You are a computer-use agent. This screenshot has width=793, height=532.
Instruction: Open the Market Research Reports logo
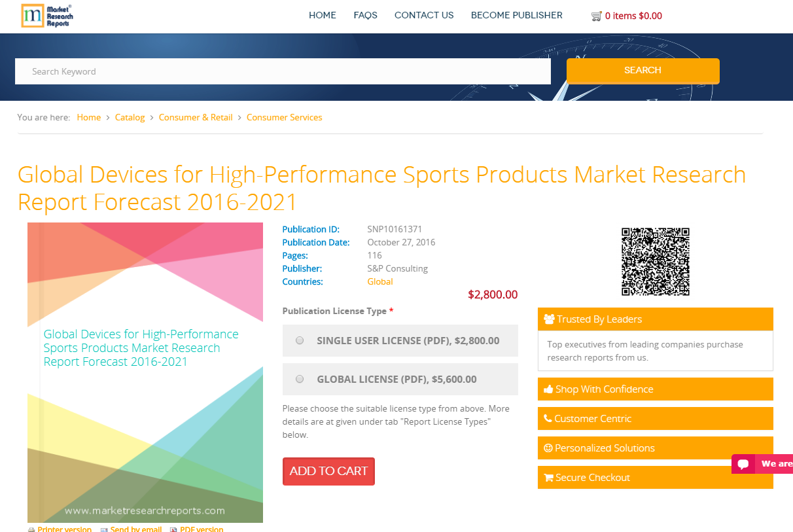coord(46,15)
